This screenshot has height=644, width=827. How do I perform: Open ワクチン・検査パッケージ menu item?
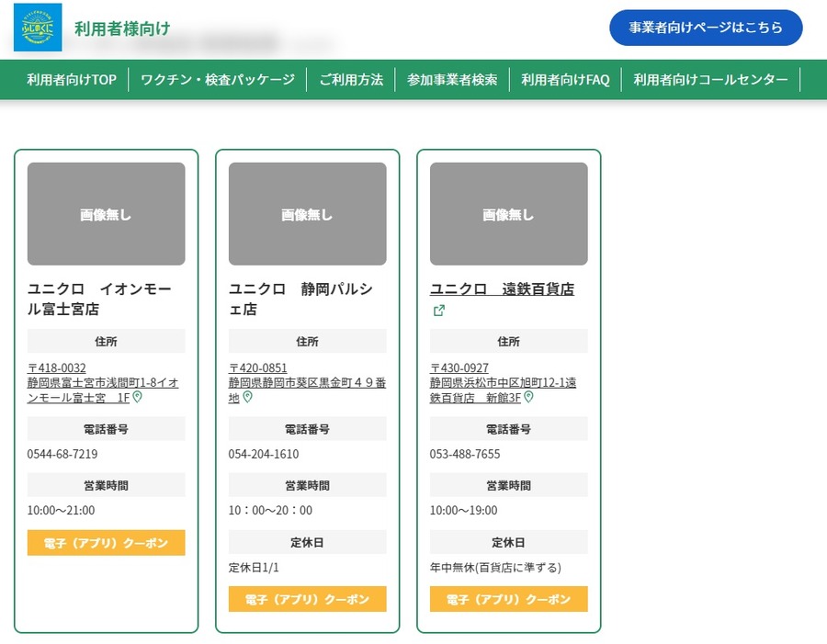pos(218,80)
